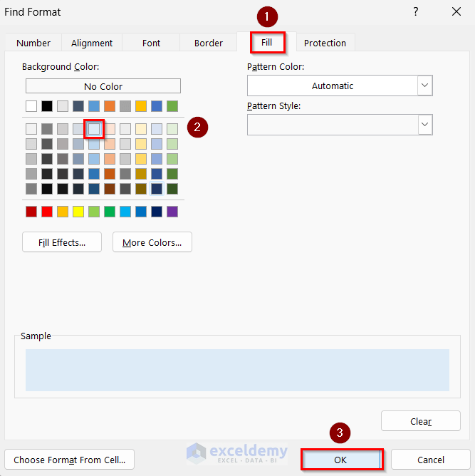This screenshot has width=475, height=476.
Task: Click the empty Pattern Style box
Action: [x=333, y=125]
